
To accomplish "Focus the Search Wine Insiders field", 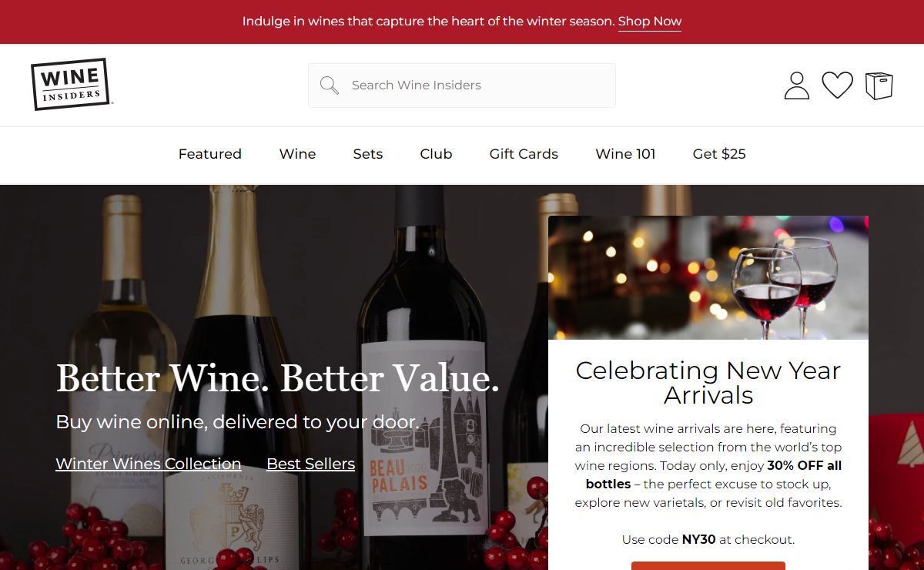I will [x=462, y=85].
